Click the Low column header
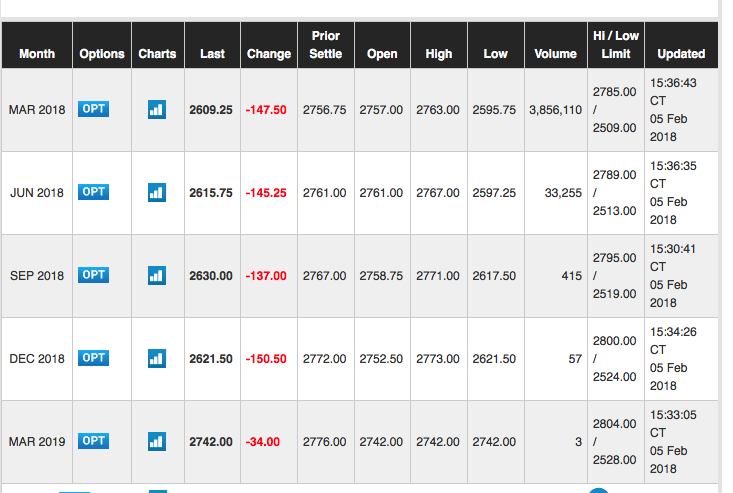The width and height of the screenshot is (733, 493). (x=496, y=45)
